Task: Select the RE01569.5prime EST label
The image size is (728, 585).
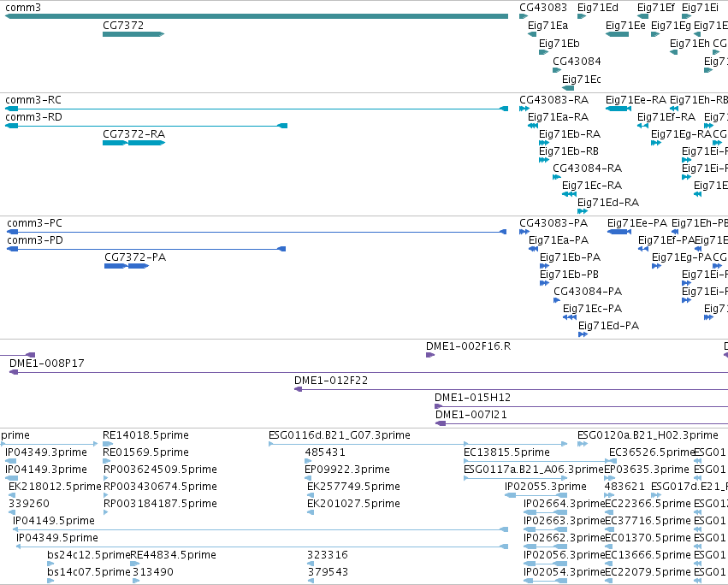Action: [x=145, y=452]
